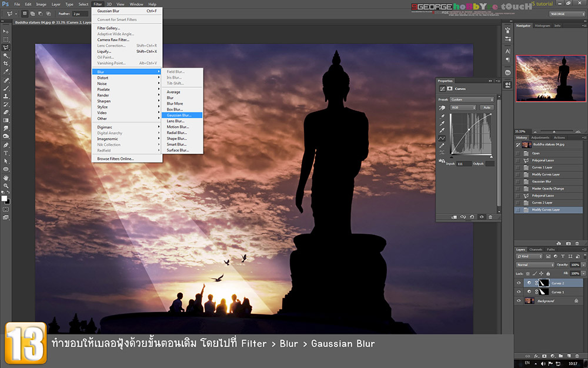
Task: Click the Navigator zoom out button
Action: [534, 131]
